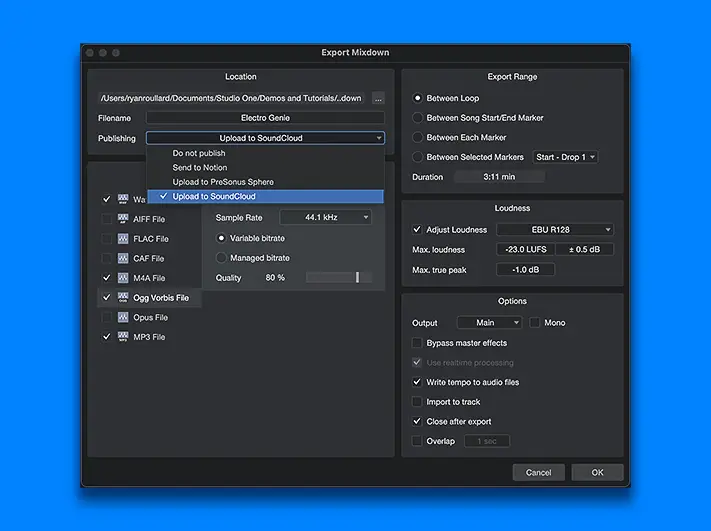Enable the Opus File checkbox
Viewport: 711px width, 531px height.
point(107,317)
